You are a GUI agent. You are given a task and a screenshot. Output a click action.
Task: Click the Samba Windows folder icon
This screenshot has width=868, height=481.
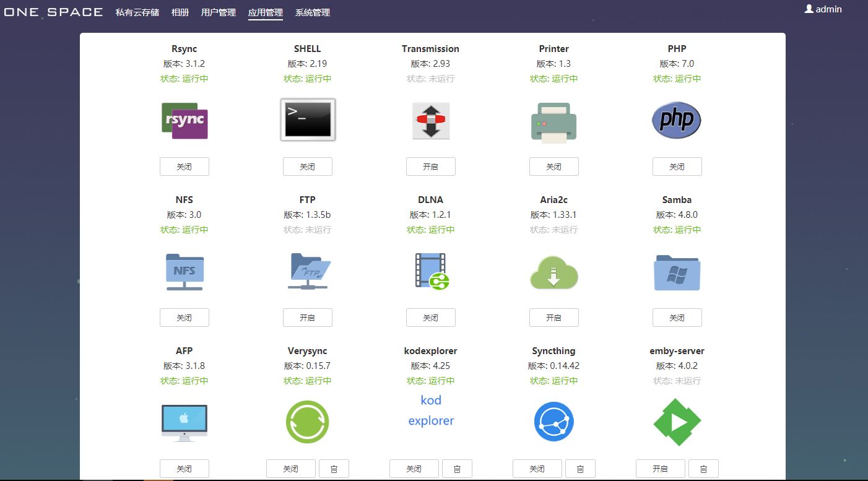[x=677, y=272]
